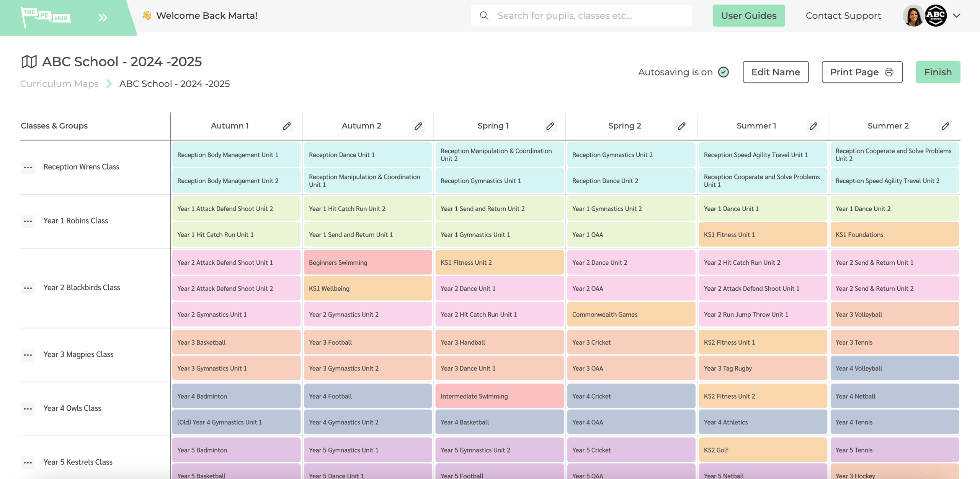Click the map icon beside ABC School title
The width and height of the screenshot is (980, 479).
click(x=29, y=61)
